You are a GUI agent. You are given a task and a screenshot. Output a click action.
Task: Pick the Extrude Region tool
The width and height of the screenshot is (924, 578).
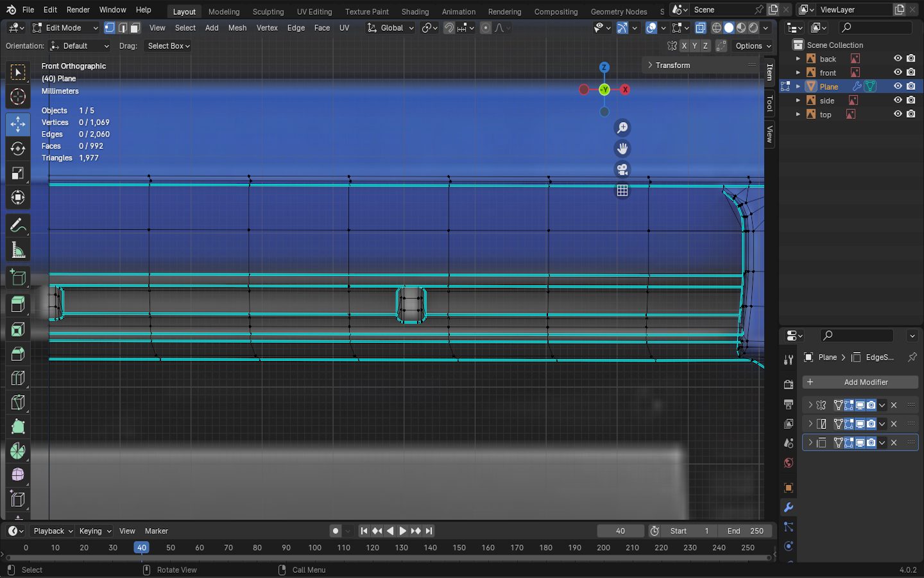tap(18, 304)
